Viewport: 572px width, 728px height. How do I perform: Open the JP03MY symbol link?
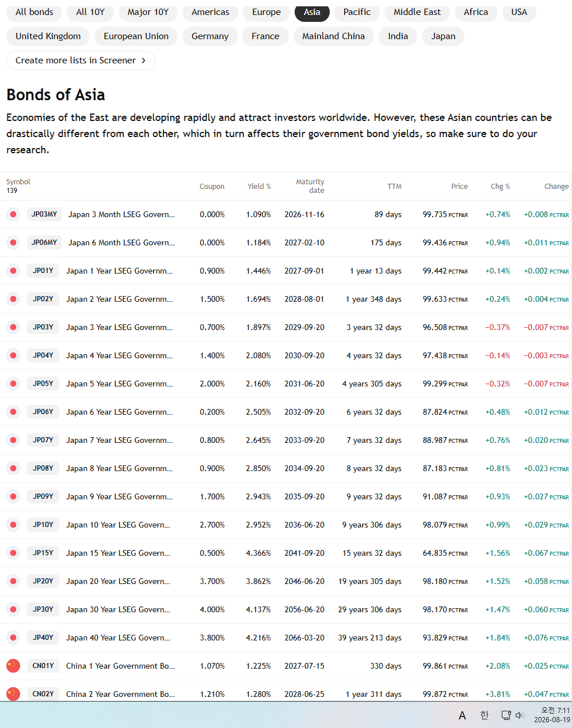pyautogui.click(x=44, y=214)
